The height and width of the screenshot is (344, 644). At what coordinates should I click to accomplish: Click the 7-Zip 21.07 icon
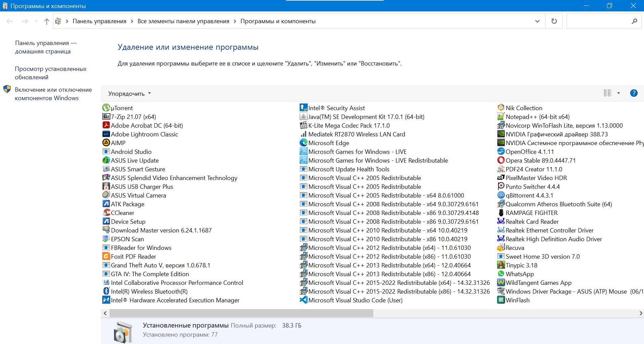[x=106, y=117]
